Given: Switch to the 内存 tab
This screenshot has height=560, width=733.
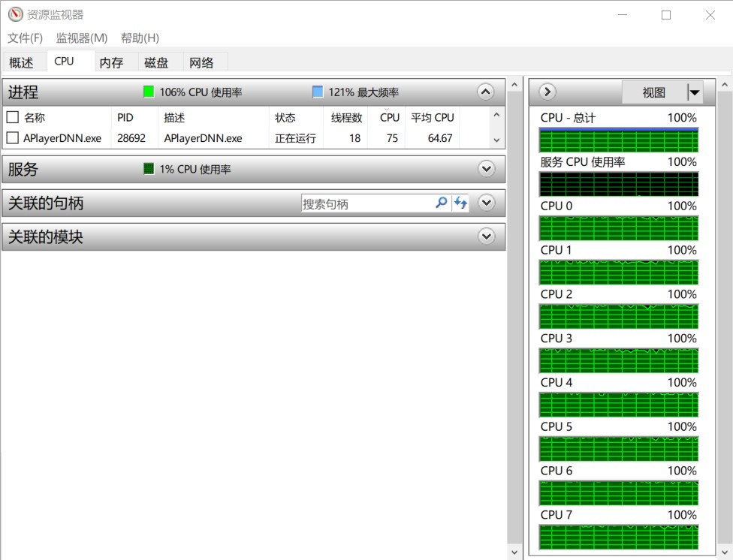Looking at the screenshot, I should pyautogui.click(x=111, y=62).
